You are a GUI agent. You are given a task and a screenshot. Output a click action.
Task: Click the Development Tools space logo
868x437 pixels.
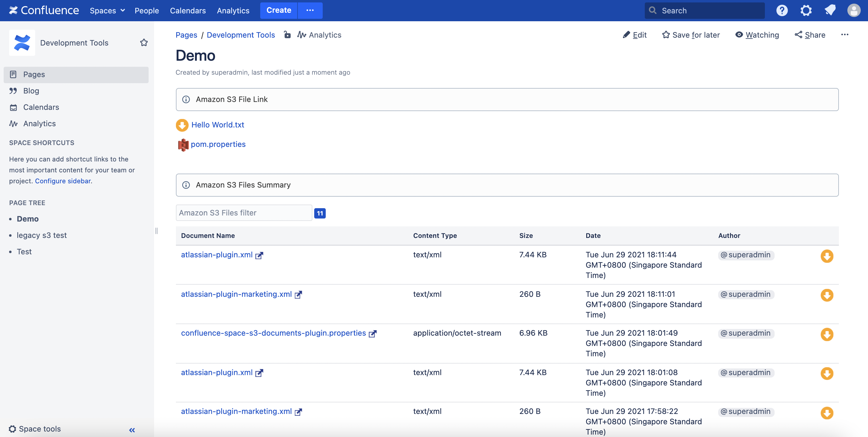(x=22, y=43)
